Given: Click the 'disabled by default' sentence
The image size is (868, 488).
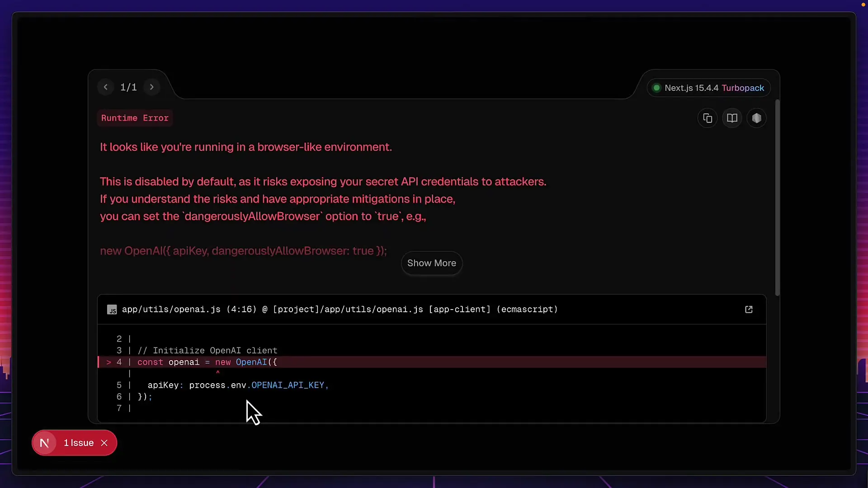Looking at the screenshot, I should [323, 182].
